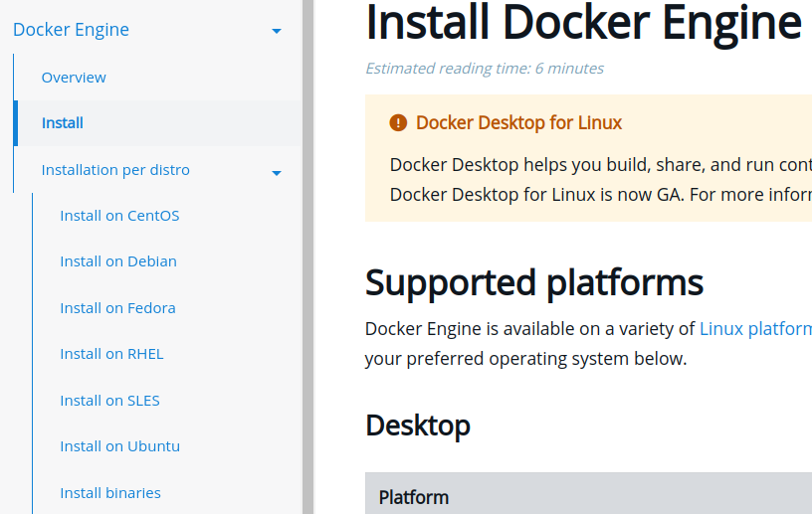Select Install binaries in the sidebar
This screenshot has height=514, width=812.
coord(110,493)
